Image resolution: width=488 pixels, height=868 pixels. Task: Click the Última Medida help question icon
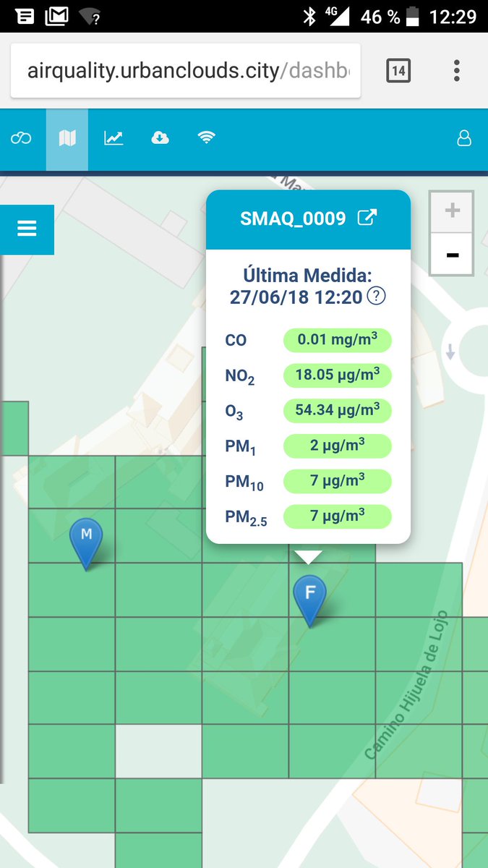376,296
